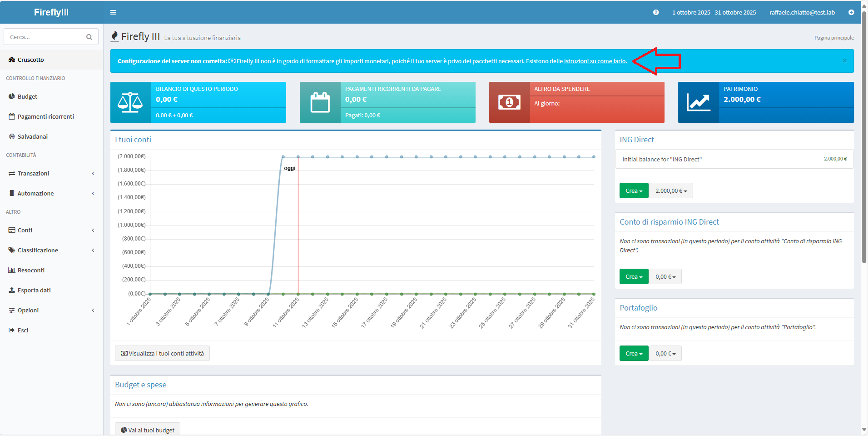Click the search magnifier icon
This screenshot has height=436, width=868.
tap(89, 37)
